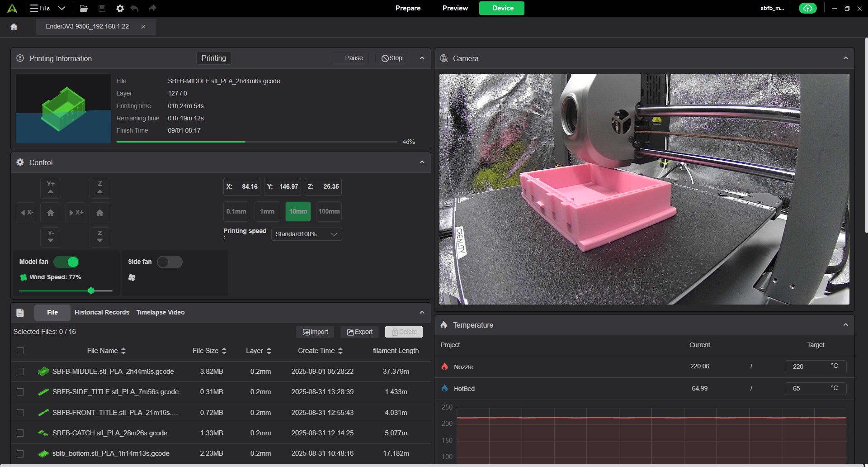Screen dimensions: 868x467
Task: Enable the Side fan toggle
Action: pos(170,262)
